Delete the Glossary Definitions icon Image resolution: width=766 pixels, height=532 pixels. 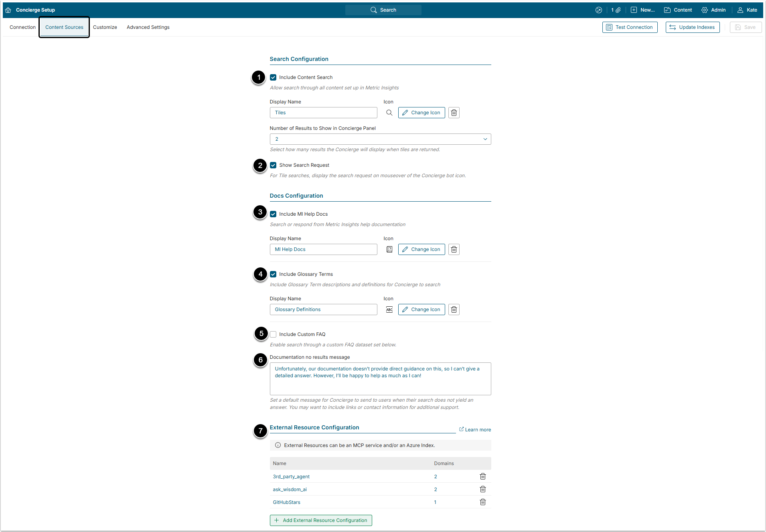click(454, 309)
